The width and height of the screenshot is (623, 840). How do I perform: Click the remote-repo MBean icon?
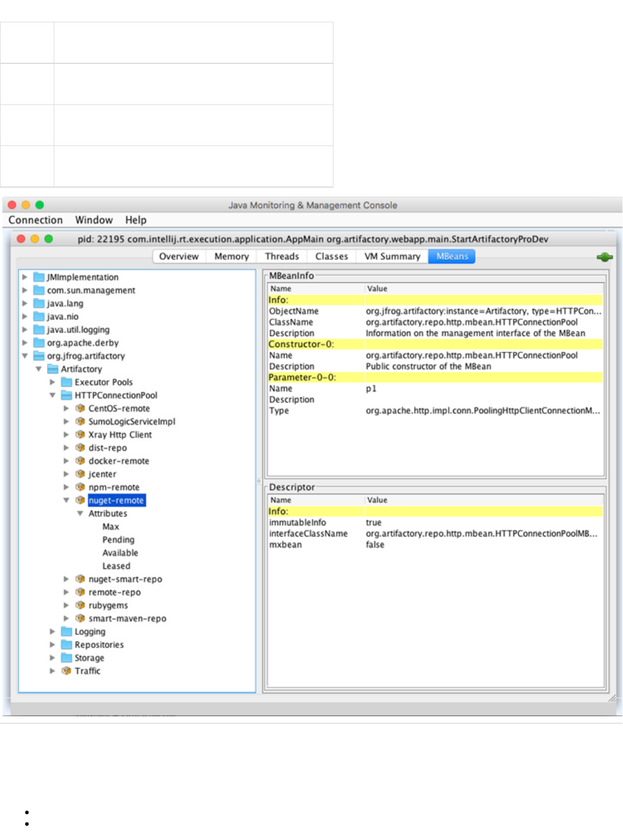coord(80,593)
